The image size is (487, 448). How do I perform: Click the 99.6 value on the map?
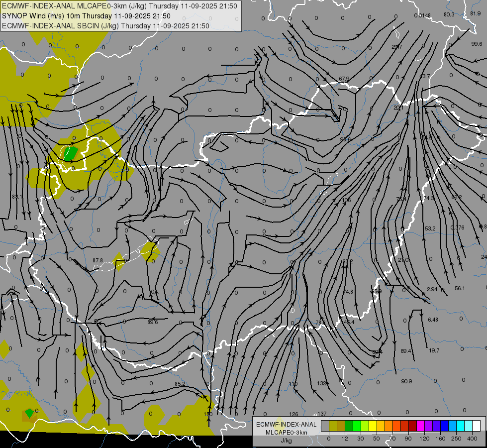coord(477,44)
